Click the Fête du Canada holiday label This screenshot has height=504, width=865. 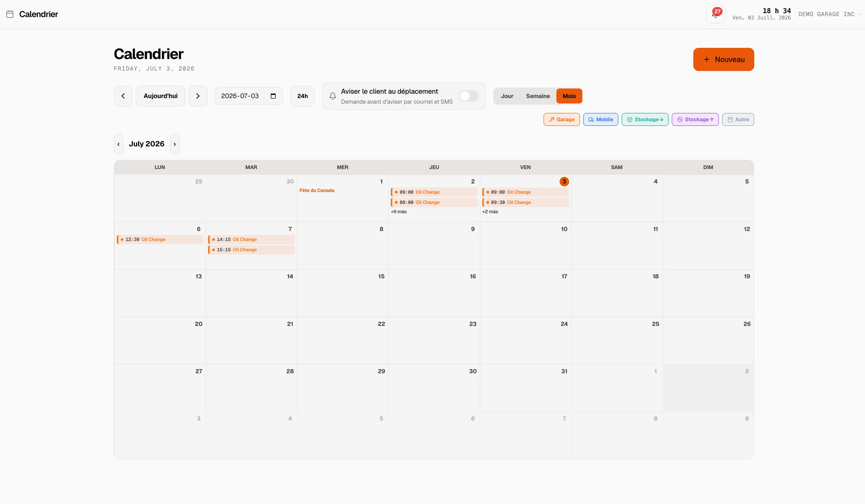[316, 190]
